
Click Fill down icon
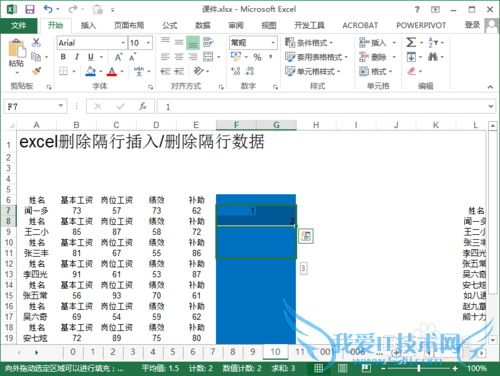(x=411, y=57)
